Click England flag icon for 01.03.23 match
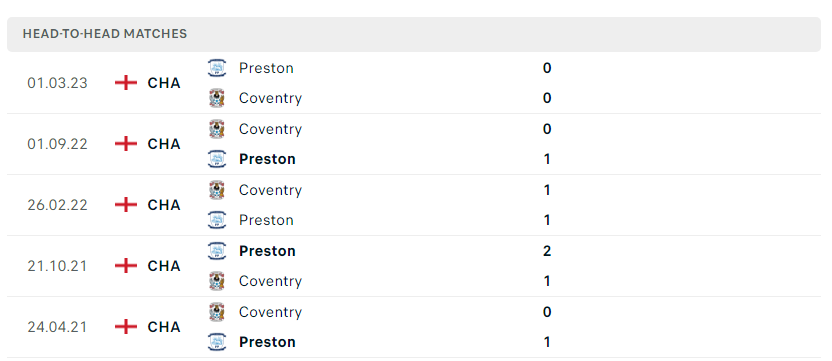The width and height of the screenshot is (832, 361). point(126,83)
